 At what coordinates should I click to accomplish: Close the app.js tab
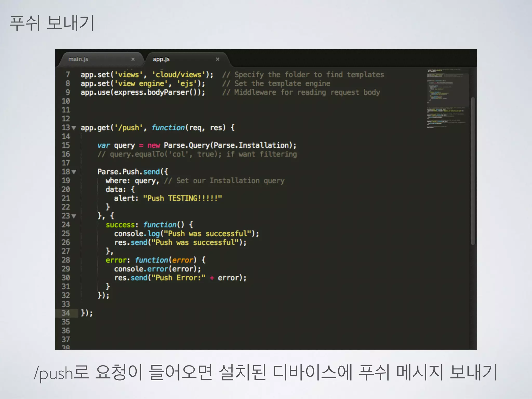[217, 59]
